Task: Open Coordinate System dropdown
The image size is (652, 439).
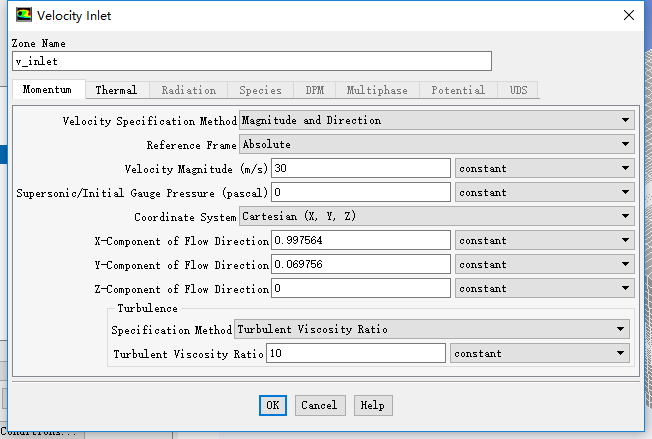Action: [x=436, y=217]
